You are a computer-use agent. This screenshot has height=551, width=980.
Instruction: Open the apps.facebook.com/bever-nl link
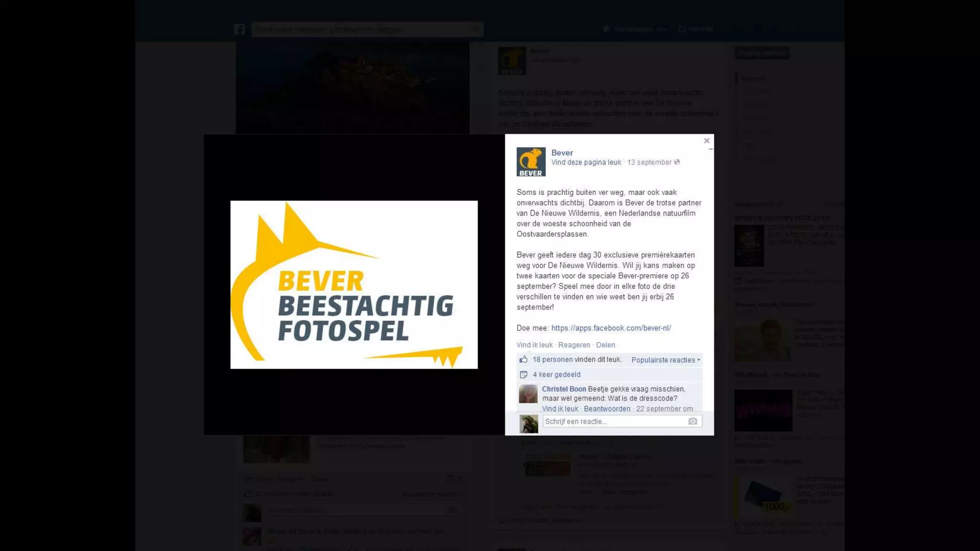point(611,328)
